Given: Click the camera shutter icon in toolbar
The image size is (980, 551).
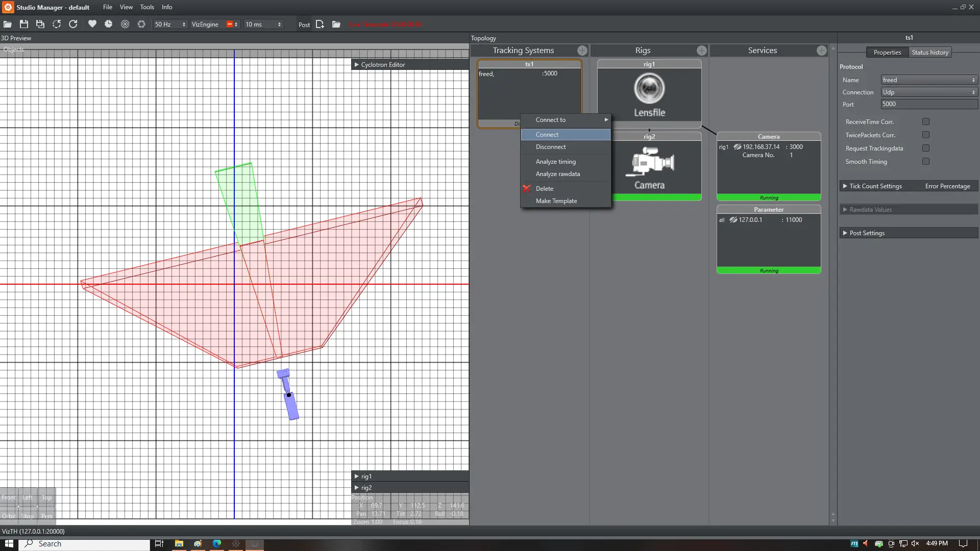Looking at the screenshot, I should point(141,24).
